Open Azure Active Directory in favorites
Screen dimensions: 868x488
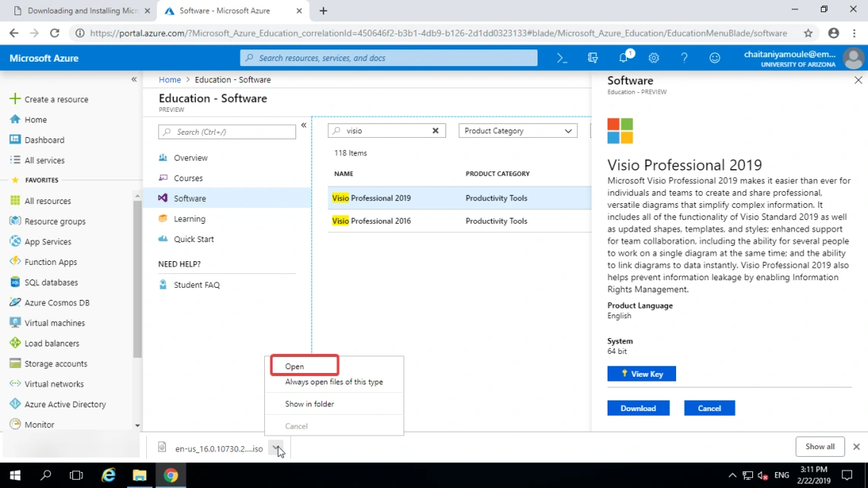pos(65,404)
